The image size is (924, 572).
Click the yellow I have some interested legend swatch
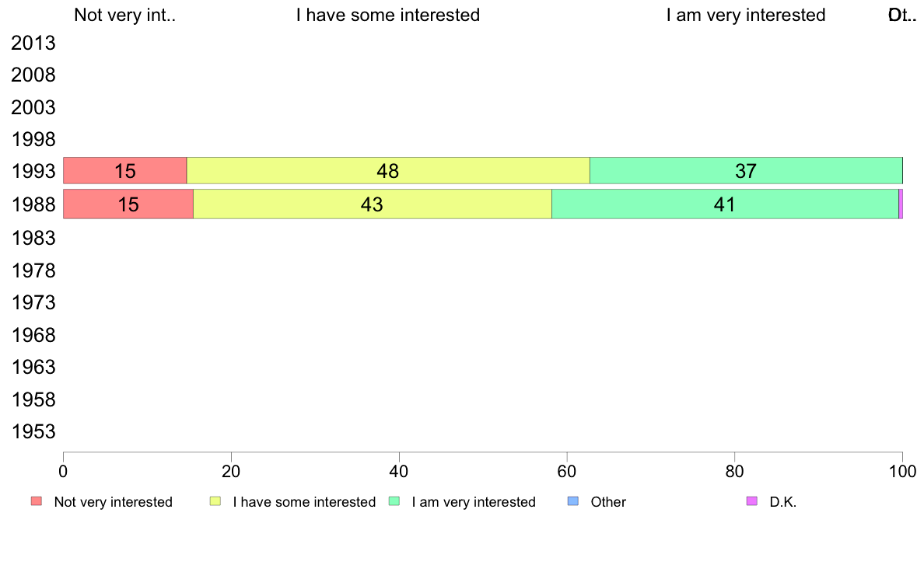click(215, 501)
